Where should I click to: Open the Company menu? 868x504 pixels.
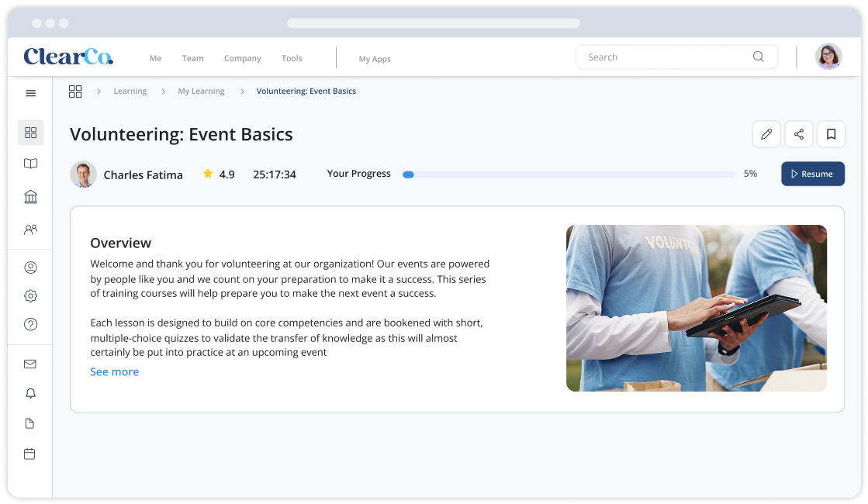[x=243, y=58]
